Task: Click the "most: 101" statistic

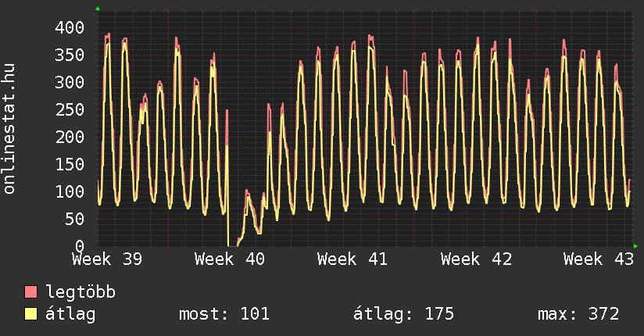Action: pos(224,315)
